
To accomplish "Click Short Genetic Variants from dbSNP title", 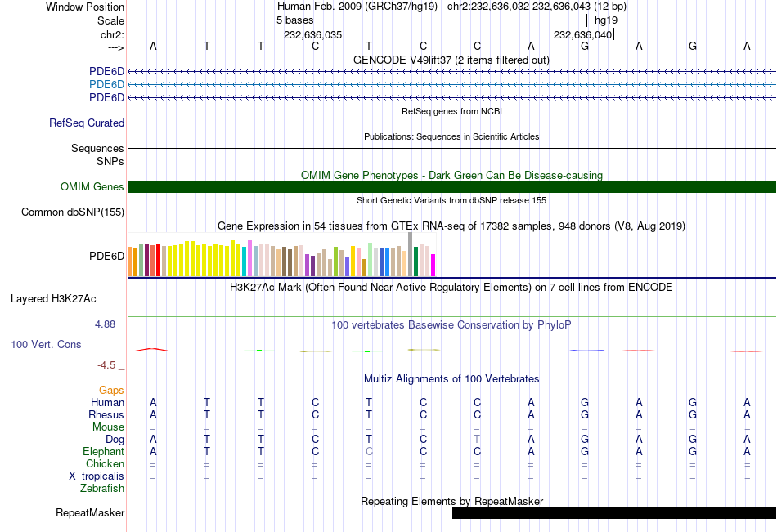I will pyautogui.click(x=451, y=200).
